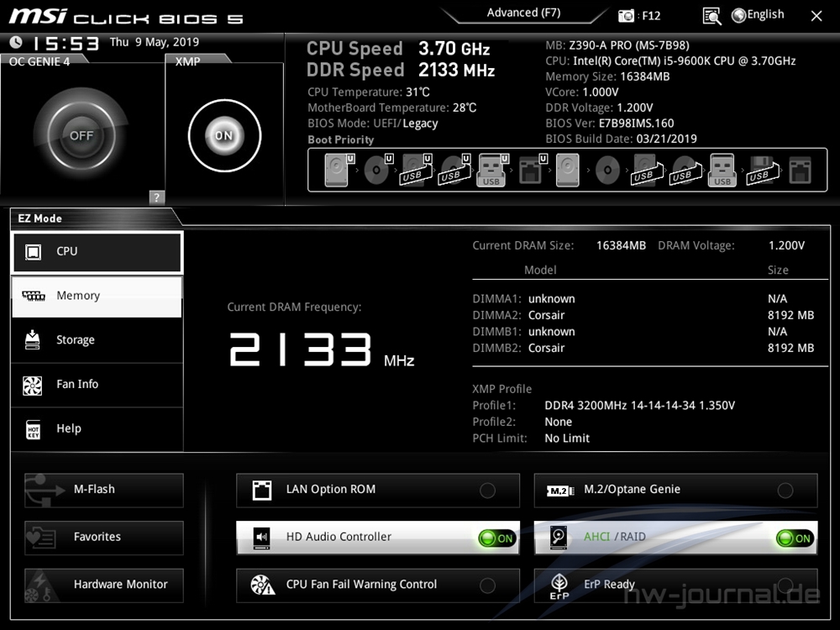Open the Storage section in EZ Mode
This screenshot has height=630, width=840.
coord(97,340)
